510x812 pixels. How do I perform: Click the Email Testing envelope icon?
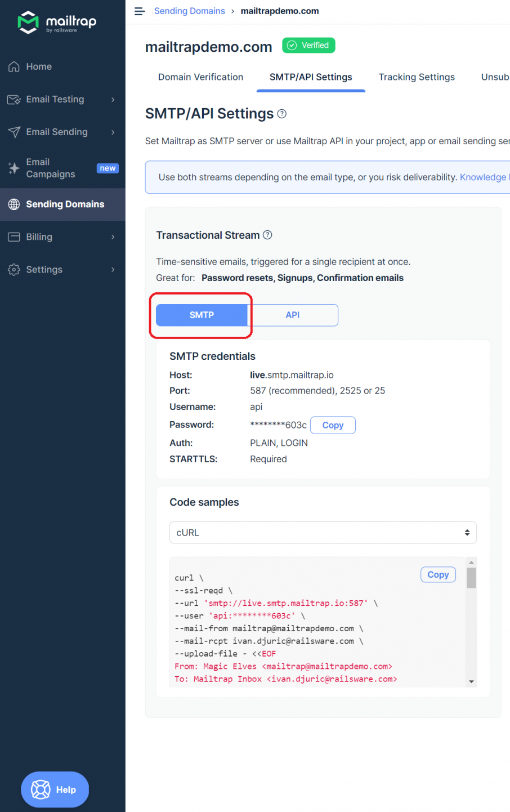pyautogui.click(x=12, y=99)
